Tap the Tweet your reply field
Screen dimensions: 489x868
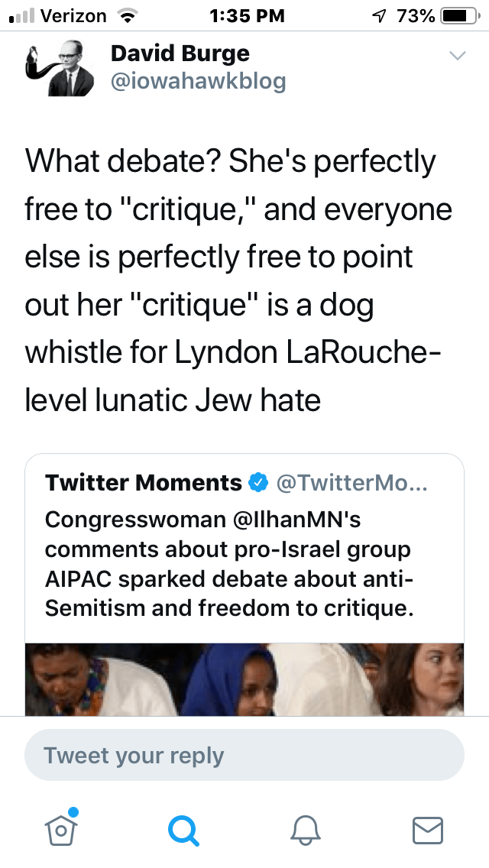click(x=244, y=756)
